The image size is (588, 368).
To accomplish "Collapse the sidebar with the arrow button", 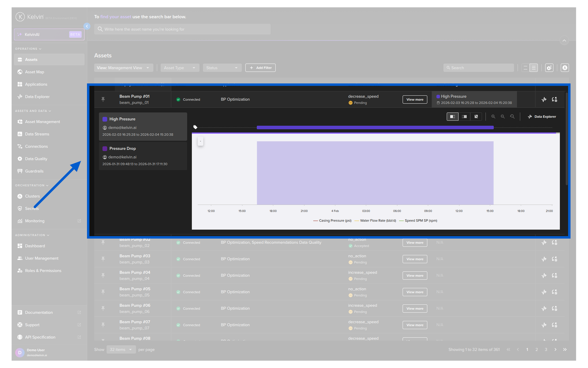I will click(87, 26).
